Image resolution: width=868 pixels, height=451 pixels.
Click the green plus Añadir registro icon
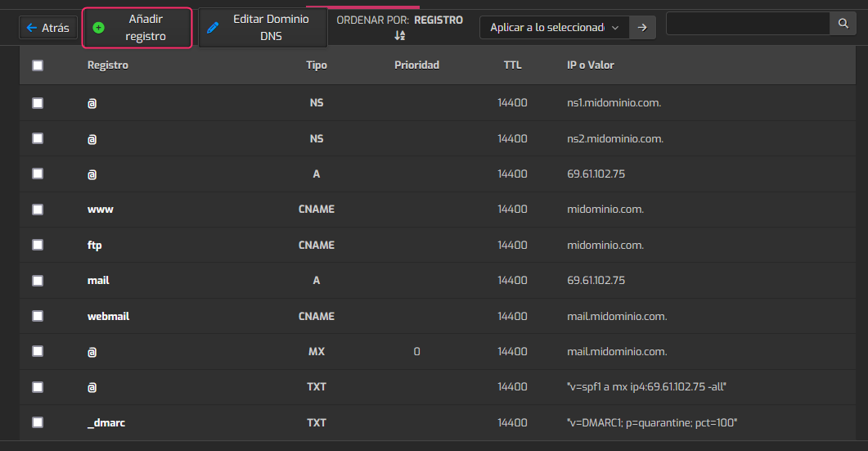(x=98, y=28)
